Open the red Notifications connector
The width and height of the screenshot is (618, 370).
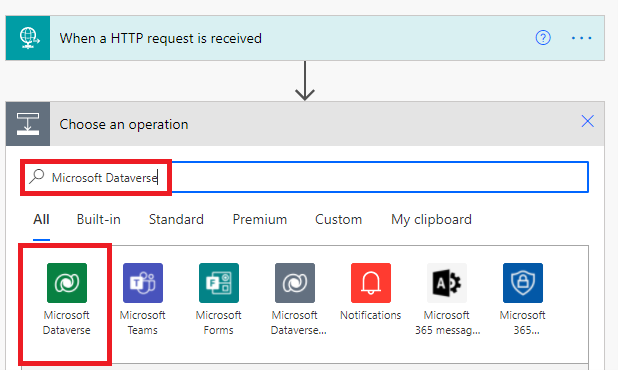pos(371,283)
